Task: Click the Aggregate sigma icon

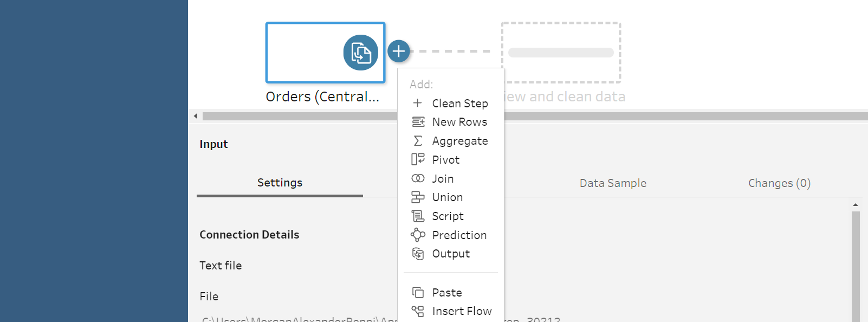Action: click(418, 141)
